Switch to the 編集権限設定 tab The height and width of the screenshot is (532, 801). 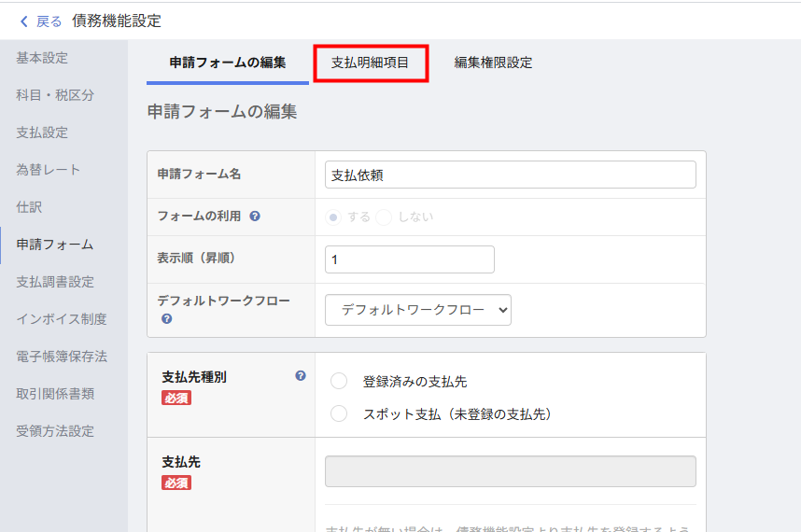(493, 63)
